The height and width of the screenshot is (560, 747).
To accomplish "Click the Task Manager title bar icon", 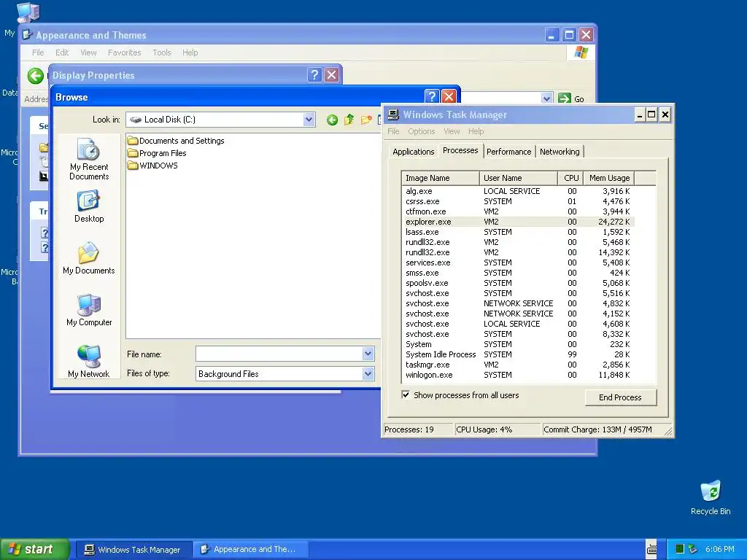I will 393,114.
